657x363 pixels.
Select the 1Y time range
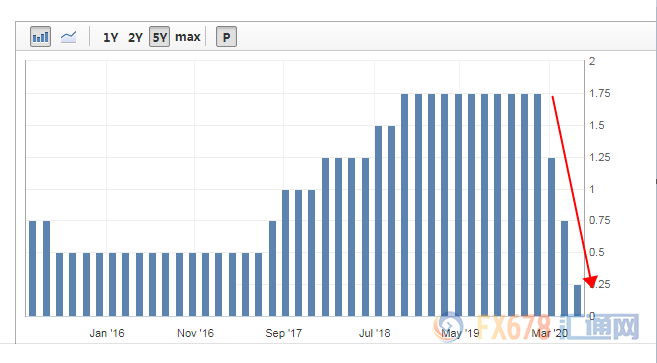point(110,38)
